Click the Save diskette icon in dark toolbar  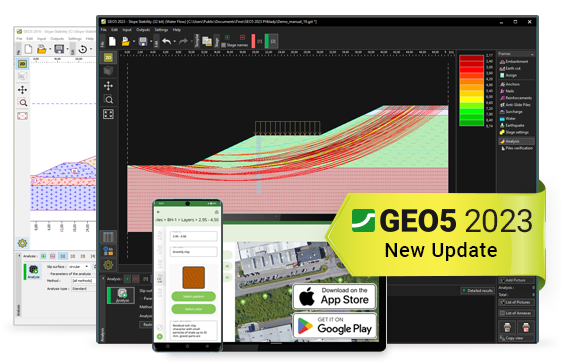(143, 41)
